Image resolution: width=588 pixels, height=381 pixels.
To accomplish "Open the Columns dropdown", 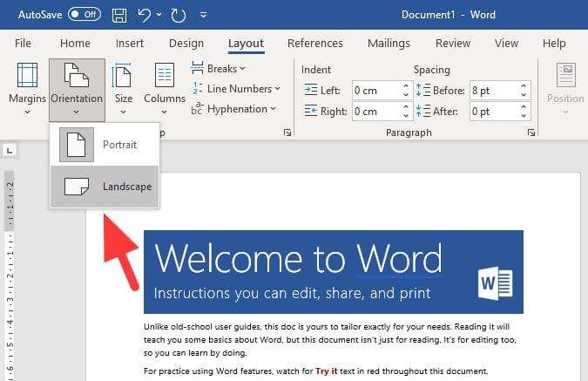I will (x=165, y=89).
